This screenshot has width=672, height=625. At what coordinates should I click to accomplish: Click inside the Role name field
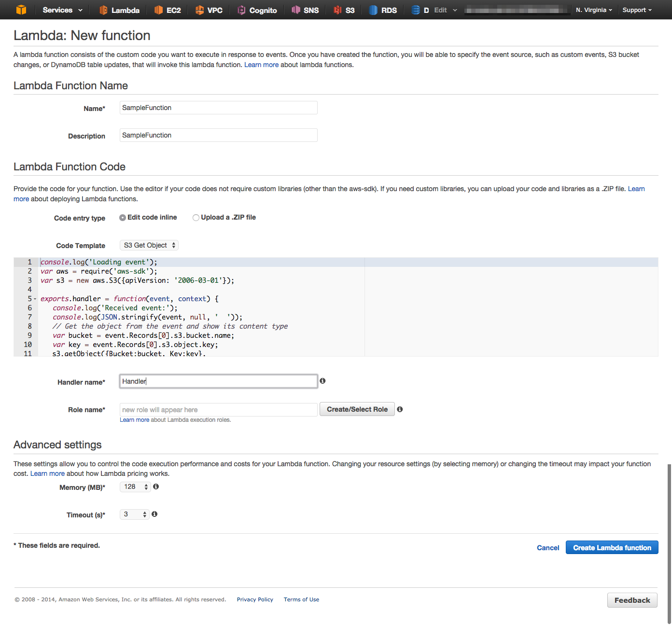(x=218, y=409)
